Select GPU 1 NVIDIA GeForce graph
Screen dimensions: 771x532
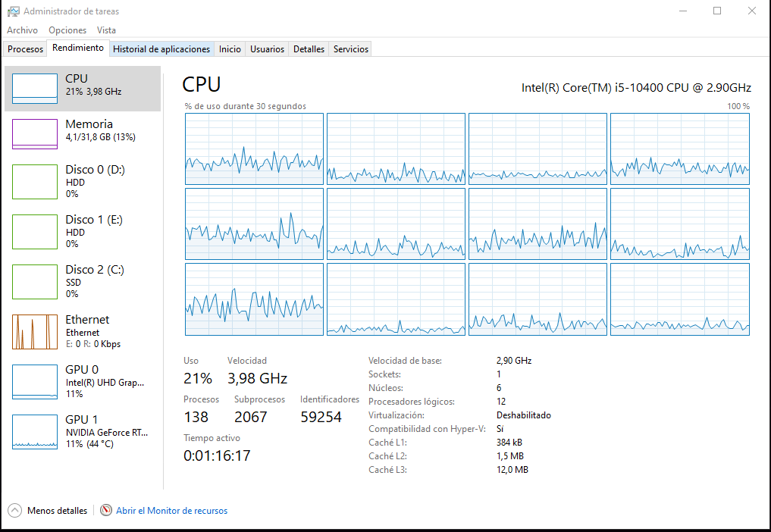coord(35,431)
